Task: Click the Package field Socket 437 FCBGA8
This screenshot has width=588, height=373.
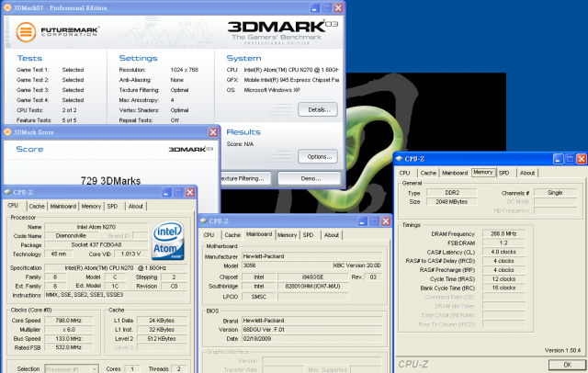Action: [96, 244]
